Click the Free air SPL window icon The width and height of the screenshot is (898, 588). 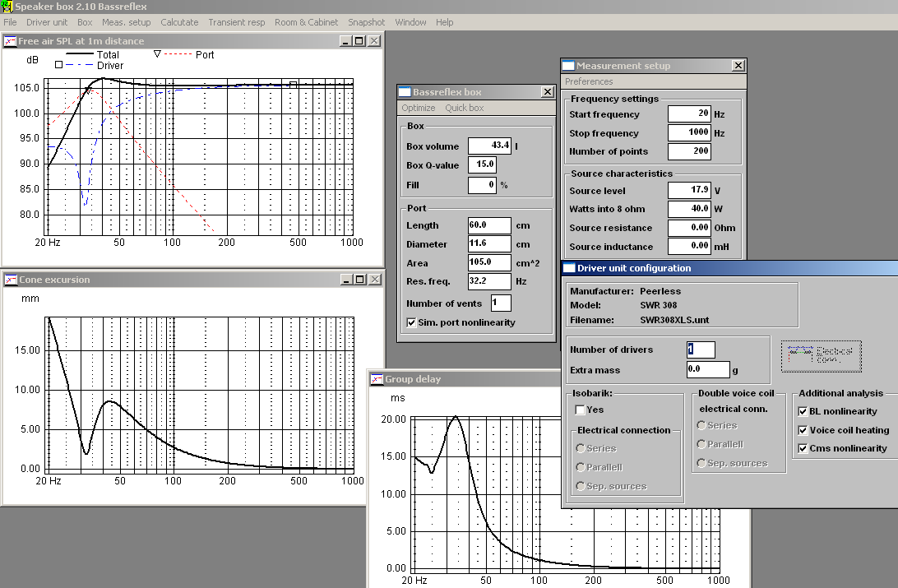pos(10,40)
